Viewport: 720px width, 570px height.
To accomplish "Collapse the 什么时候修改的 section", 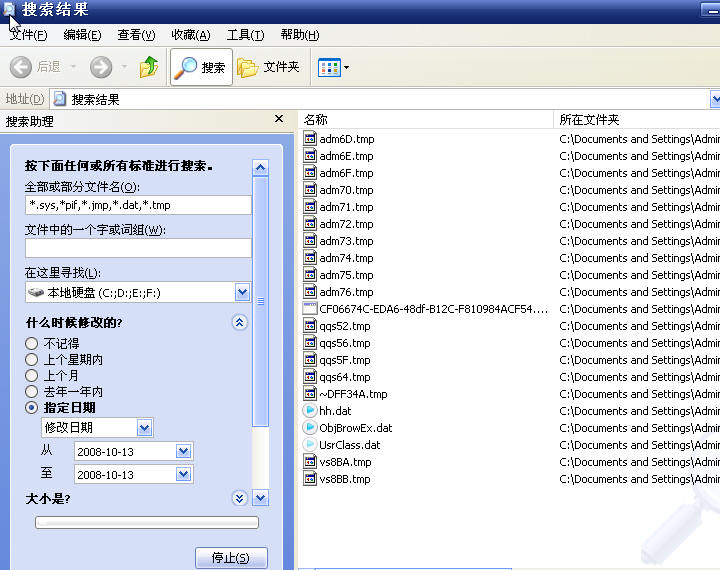I will 239,322.
